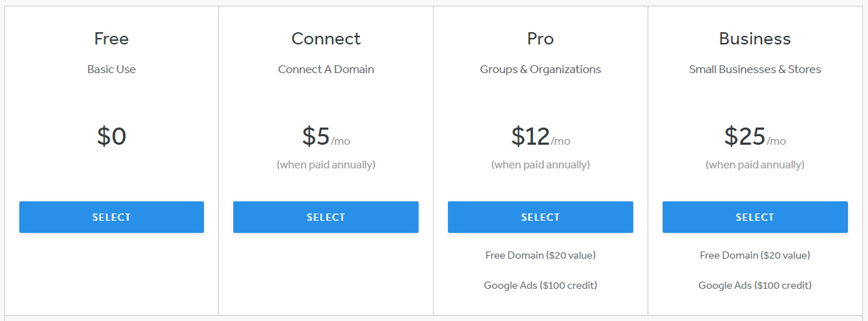Click Business plan's Google Ads credit text

coord(755,285)
